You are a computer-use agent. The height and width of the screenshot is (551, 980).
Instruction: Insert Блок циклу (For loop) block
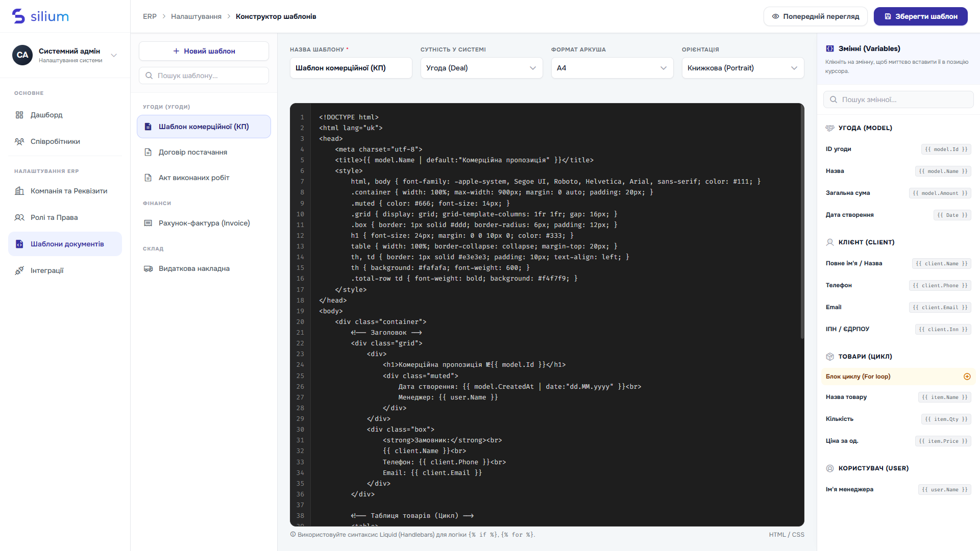click(x=898, y=377)
